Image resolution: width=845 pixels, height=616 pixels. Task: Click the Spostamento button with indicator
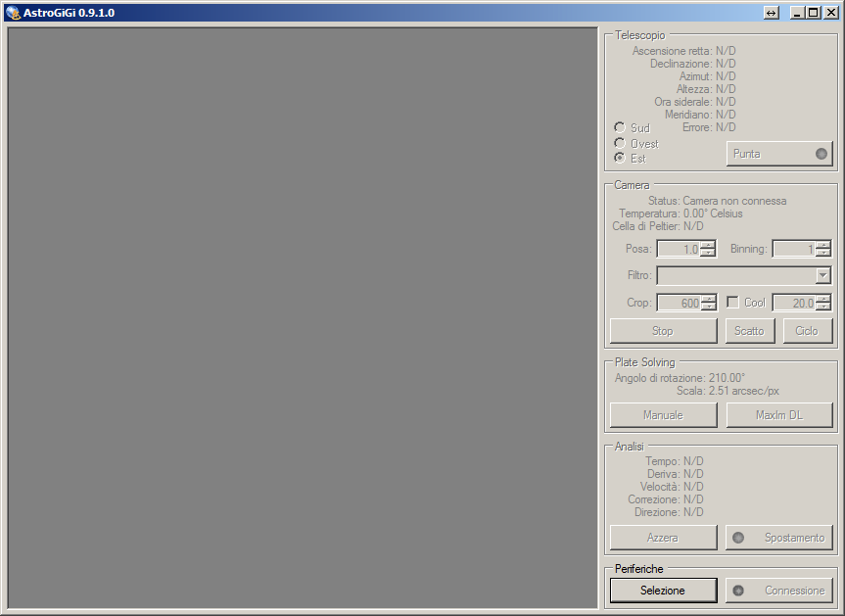click(x=779, y=538)
